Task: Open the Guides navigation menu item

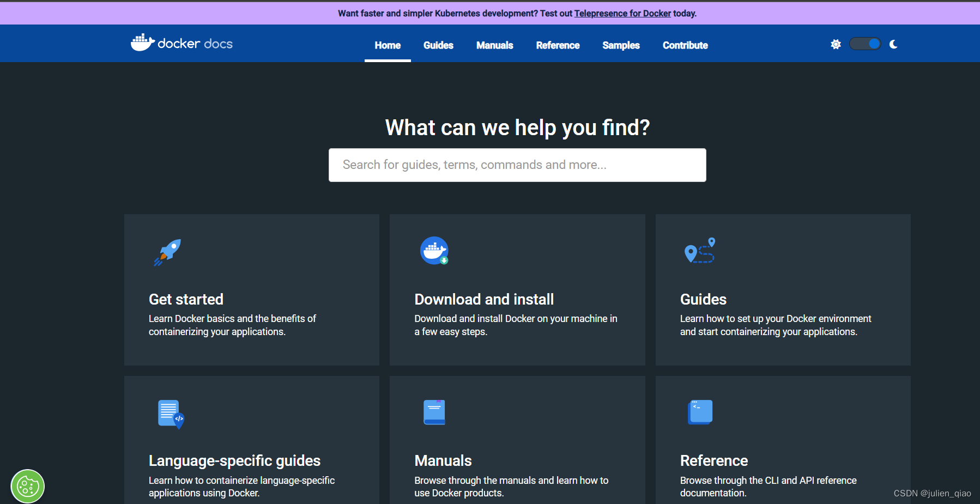Action: click(x=438, y=45)
